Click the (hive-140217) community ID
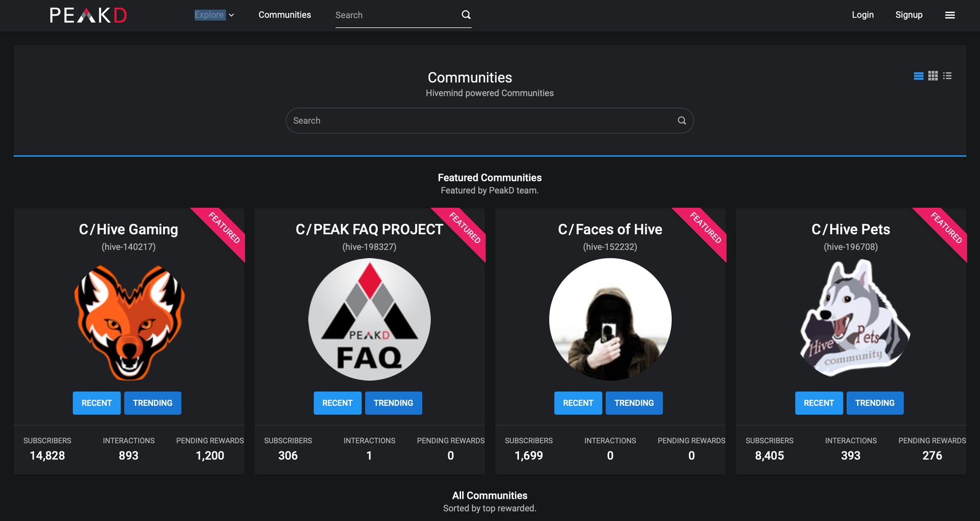Image resolution: width=980 pixels, height=521 pixels. click(x=128, y=247)
